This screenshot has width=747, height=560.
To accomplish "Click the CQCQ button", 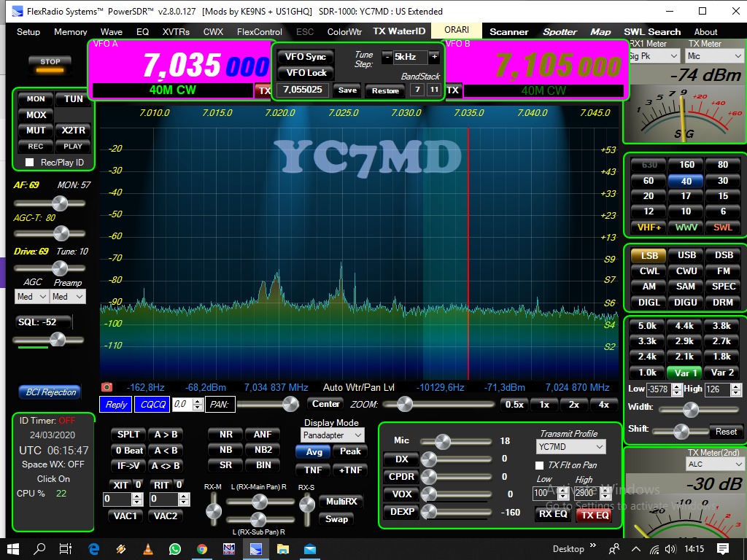I will pos(152,404).
